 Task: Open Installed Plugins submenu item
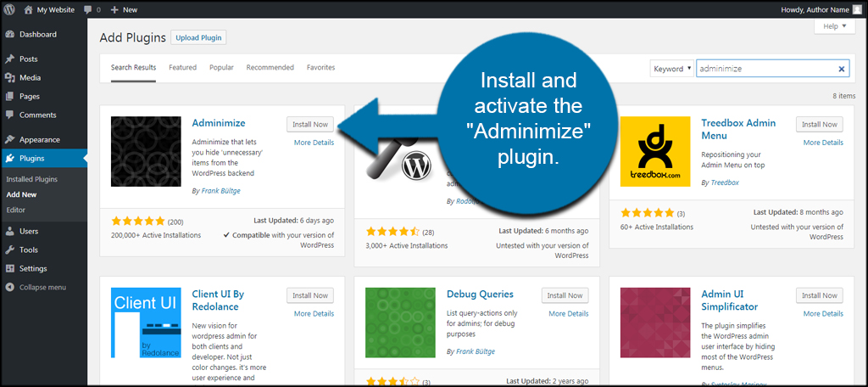pyautogui.click(x=31, y=180)
